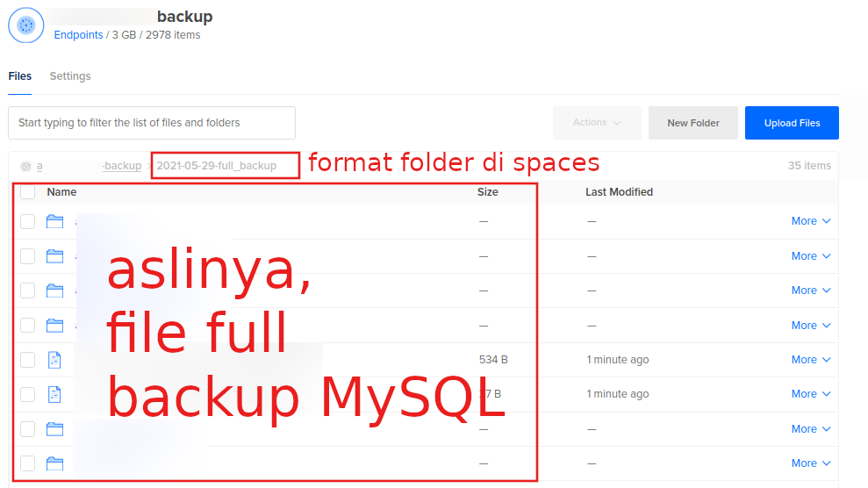The width and height of the screenshot is (868, 488).
Task: Expand More menu for the 534 B file
Action: (811, 360)
